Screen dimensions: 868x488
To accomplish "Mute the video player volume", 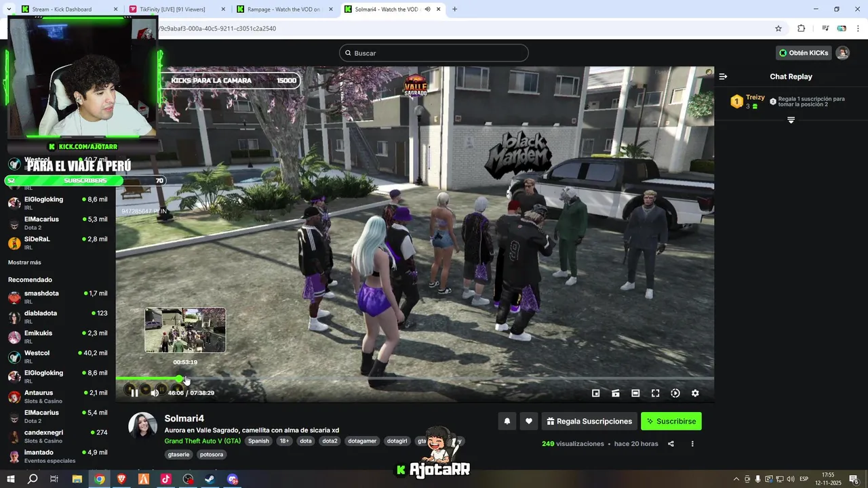I will [x=155, y=393].
